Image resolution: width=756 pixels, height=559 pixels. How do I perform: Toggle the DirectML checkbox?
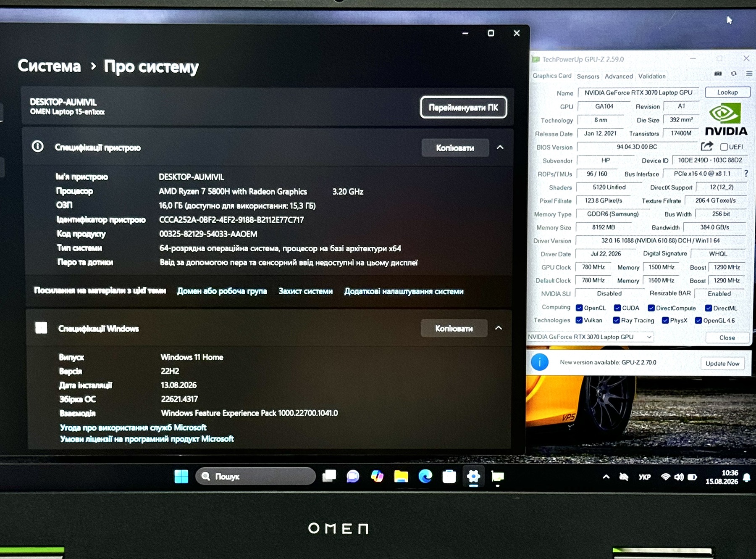coord(709,308)
